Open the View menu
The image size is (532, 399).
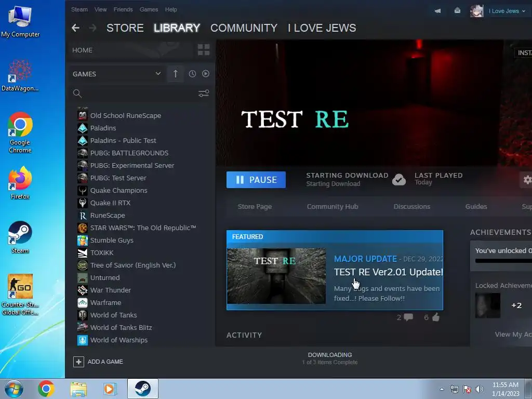pyautogui.click(x=100, y=9)
